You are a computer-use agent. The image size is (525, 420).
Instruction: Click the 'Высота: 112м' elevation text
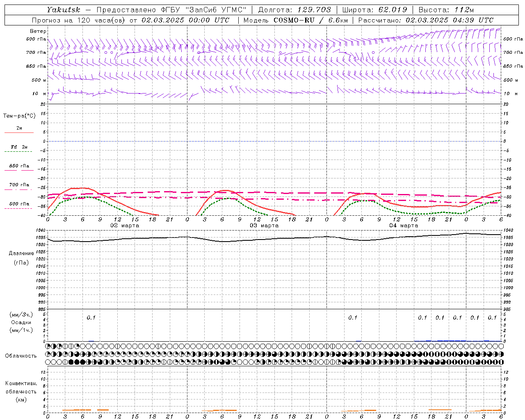(x=446, y=9)
